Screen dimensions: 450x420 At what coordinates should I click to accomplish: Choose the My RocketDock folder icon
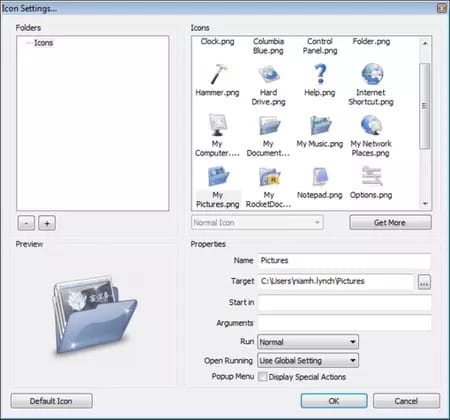click(269, 187)
